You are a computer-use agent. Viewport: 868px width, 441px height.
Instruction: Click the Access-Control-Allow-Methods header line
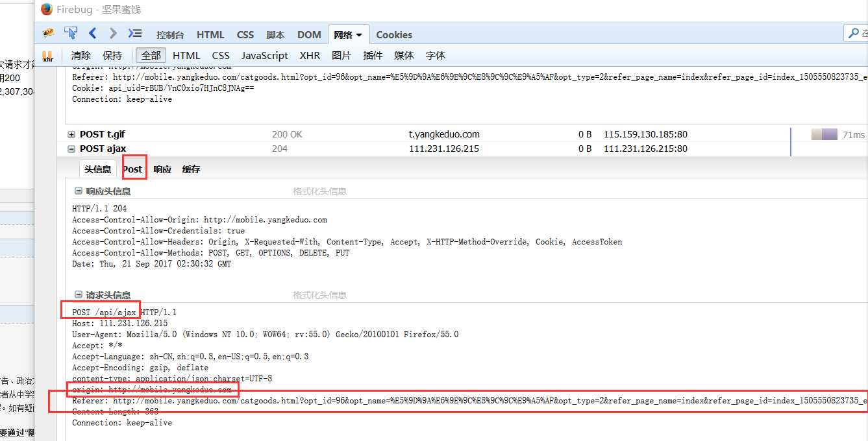[x=211, y=253]
